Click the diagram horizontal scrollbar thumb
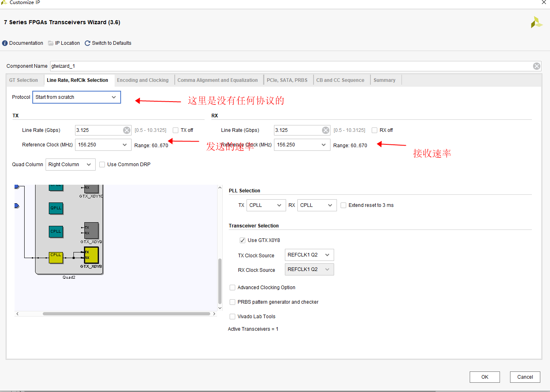550x392 pixels. [126, 314]
